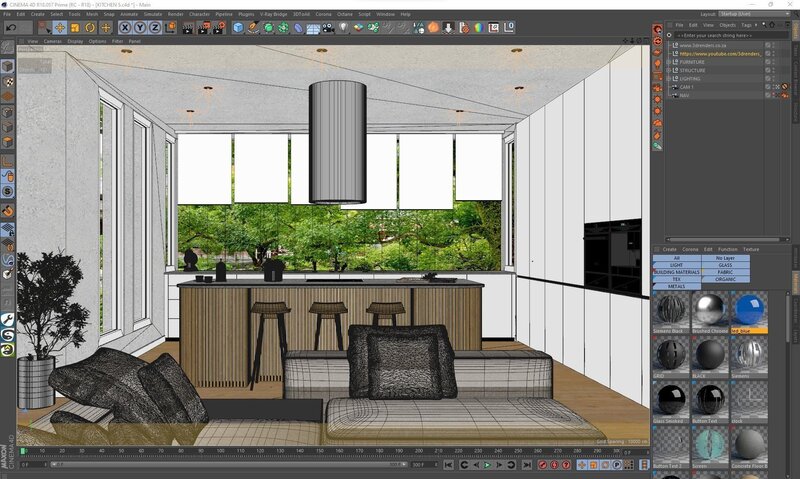
Task: Click the Undo arrow icon
Action: click(x=9, y=27)
